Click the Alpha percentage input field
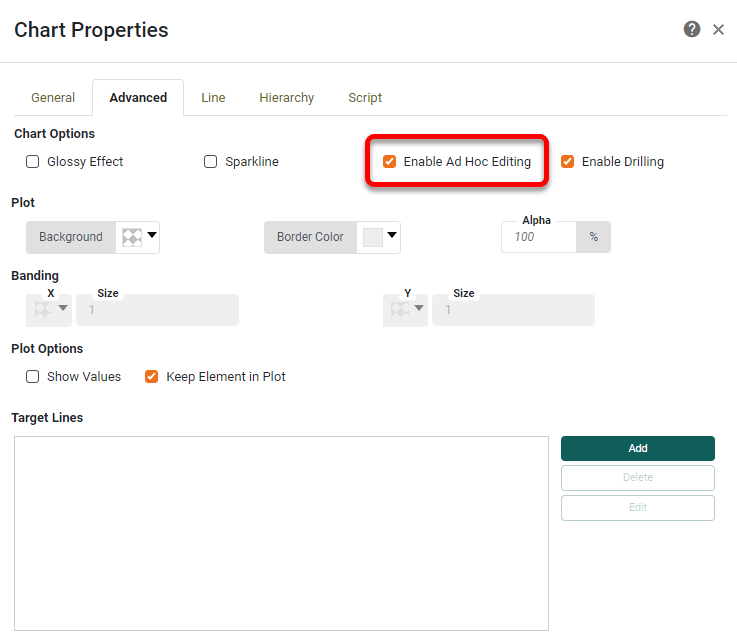Viewport: 737px width, 640px height. click(538, 237)
